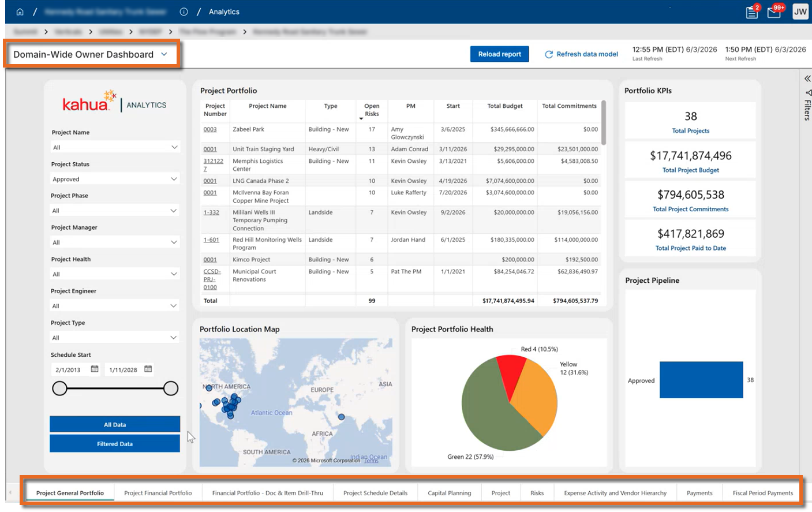
Task: Open the Project Status dropdown showing Approved
Action: pos(115,179)
